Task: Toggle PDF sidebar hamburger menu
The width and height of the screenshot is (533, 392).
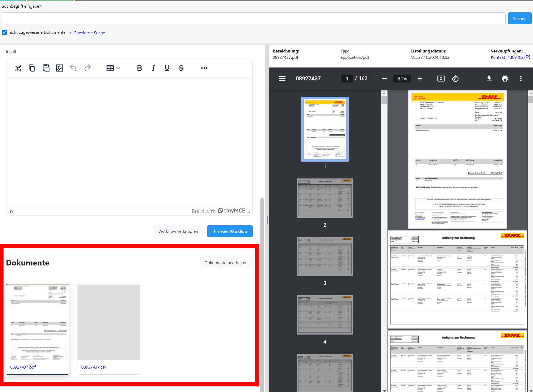Action: click(282, 79)
